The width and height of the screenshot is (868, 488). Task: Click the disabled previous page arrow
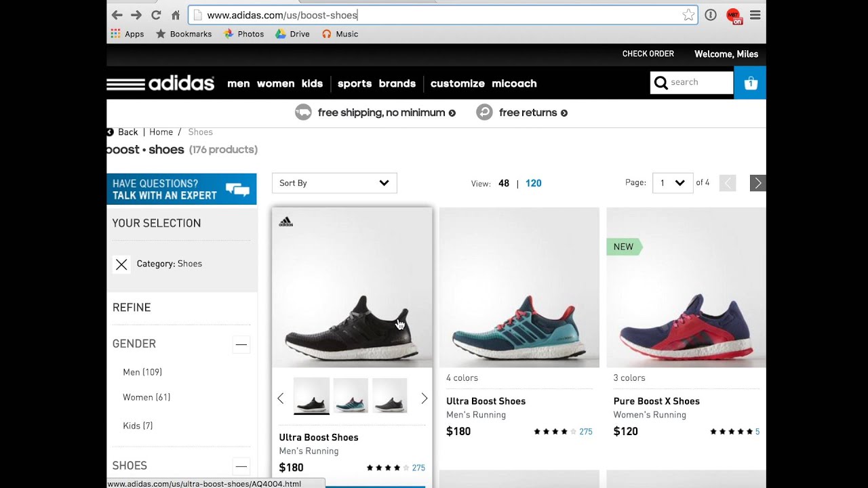(x=728, y=183)
